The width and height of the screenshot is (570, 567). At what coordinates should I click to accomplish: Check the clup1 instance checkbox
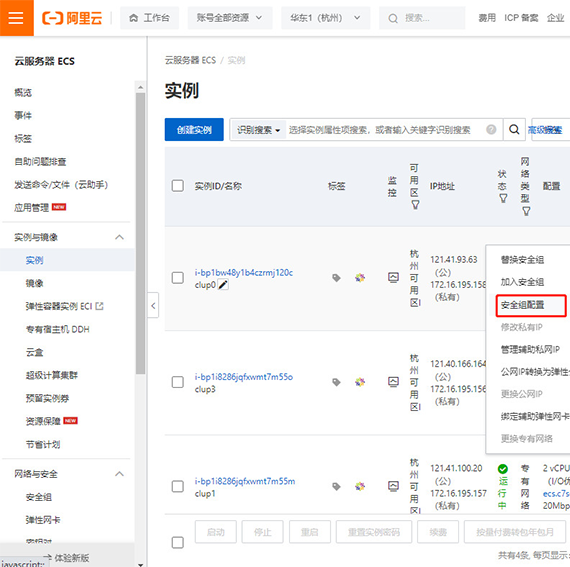pos(177,486)
